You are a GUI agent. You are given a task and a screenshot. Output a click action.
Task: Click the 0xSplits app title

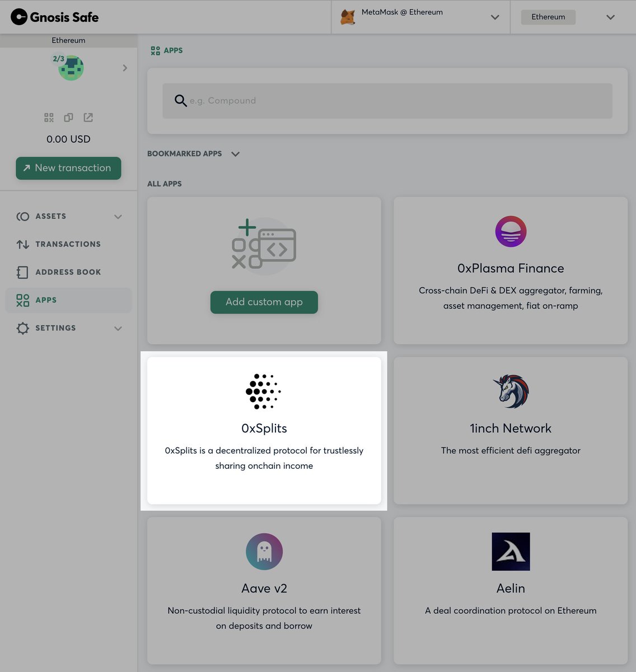click(x=264, y=428)
